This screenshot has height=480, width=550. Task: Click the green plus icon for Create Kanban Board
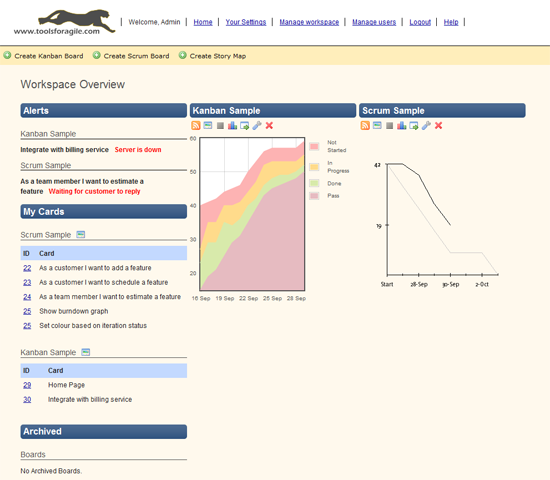click(7, 55)
